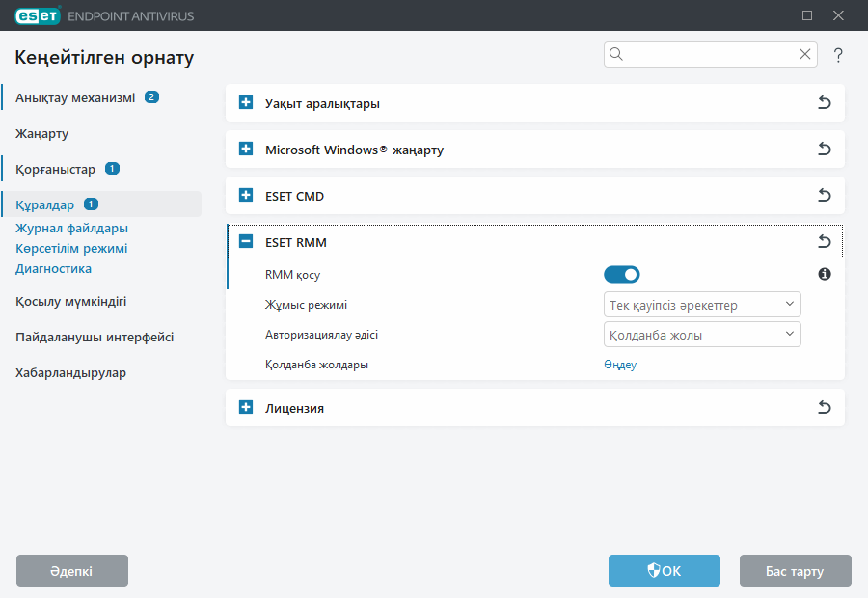The height and width of the screenshot is (598, 868).
Task: Toggle the RMM қосу switch off
Action: [x=622, y=275]
